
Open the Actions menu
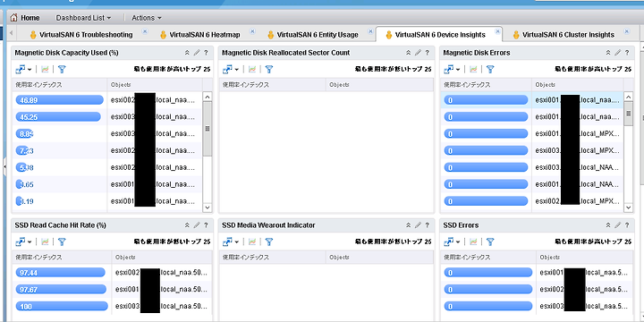[x=147, y=18]
